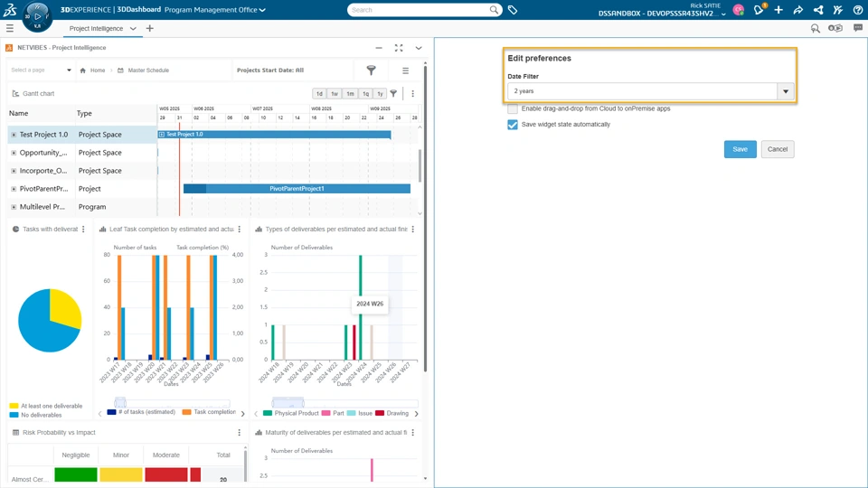Set Gantt scale to 1d
The image size is (868, 488).
coord(319,93)
